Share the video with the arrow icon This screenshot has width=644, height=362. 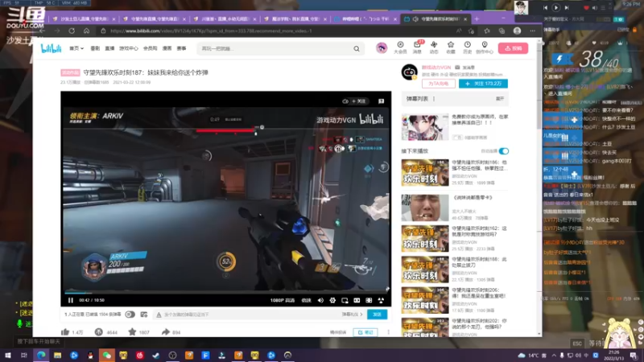click(165, 331)
